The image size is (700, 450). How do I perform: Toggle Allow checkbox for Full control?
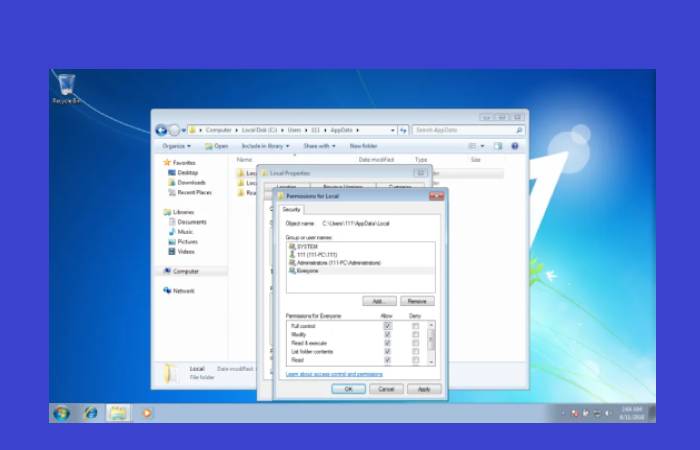pyautogui.click(x=387, y=326)
